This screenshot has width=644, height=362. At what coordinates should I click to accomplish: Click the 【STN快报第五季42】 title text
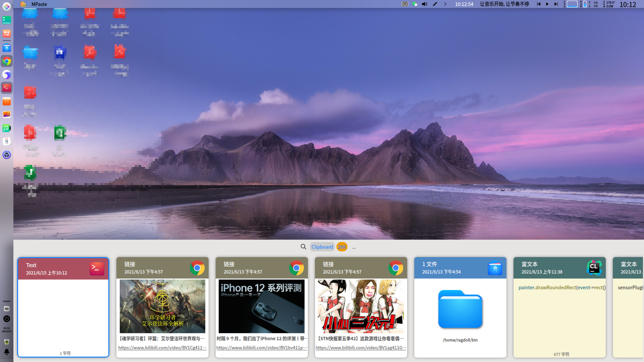click(x=361, y=339)
